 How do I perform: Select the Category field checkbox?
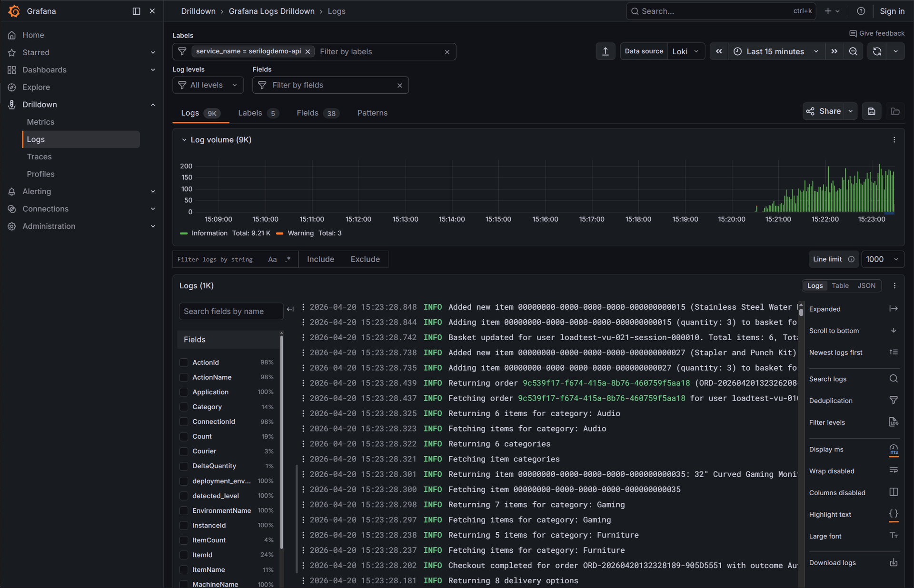pos(184,407)
